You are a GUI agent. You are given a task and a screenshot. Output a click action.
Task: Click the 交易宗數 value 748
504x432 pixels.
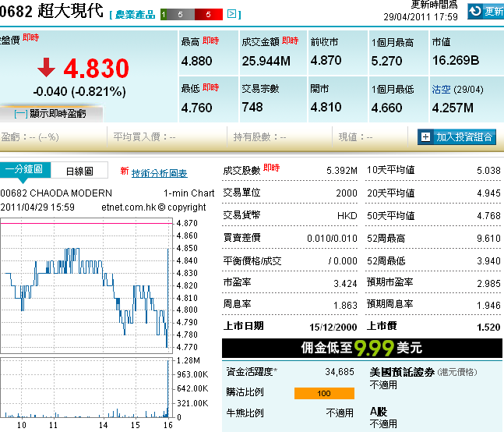pyautogui.click(x=252, y=107)
